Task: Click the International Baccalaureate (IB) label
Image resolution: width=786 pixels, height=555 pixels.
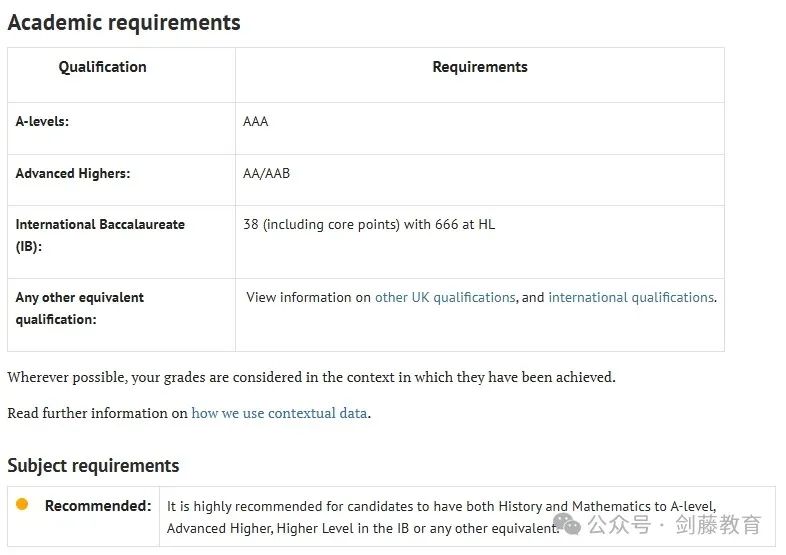Action: (x=100, y=235)
